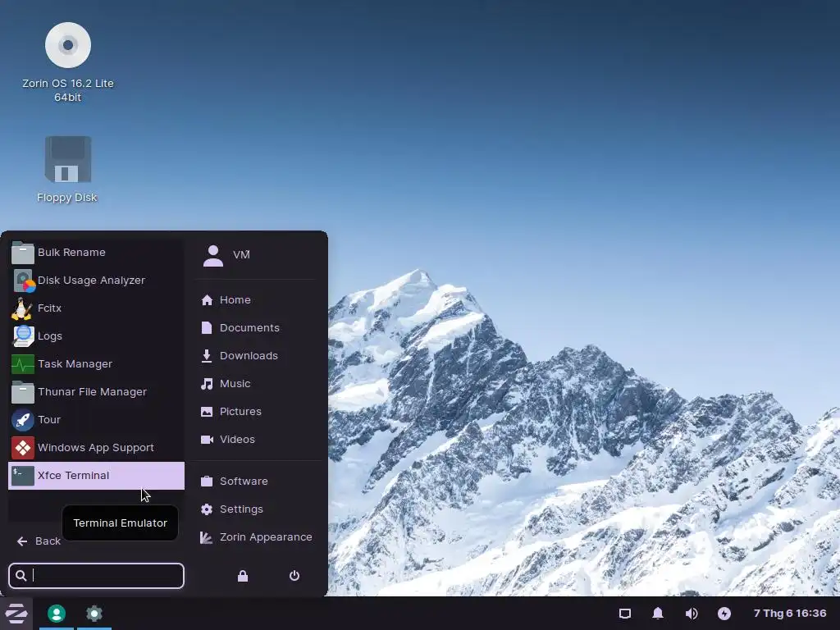This screenshot has height=630, width=840.
Task: Open the Zorin start menu button
Action: (x=16, y=614)
